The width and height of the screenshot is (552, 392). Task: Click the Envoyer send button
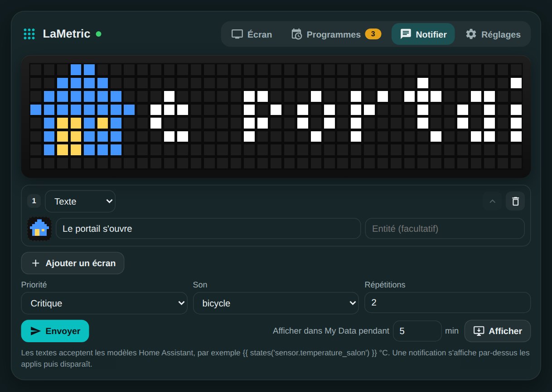[55, 331]
